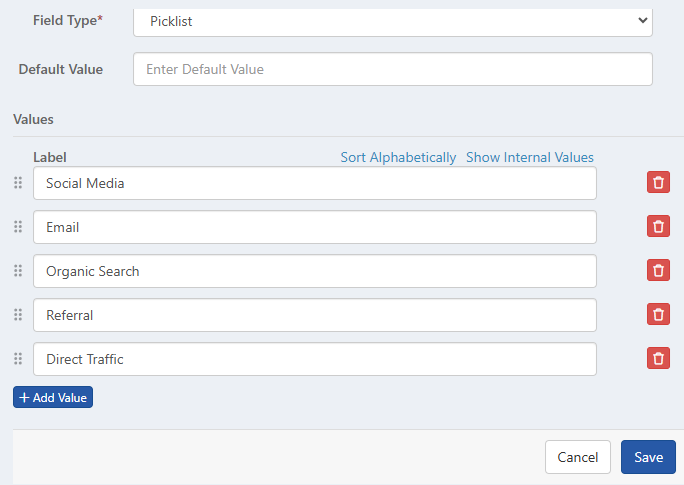The height and width of the screenshot is (485, 684).
Task: Delete the Referral picklist value
Action: click(658, 314)
